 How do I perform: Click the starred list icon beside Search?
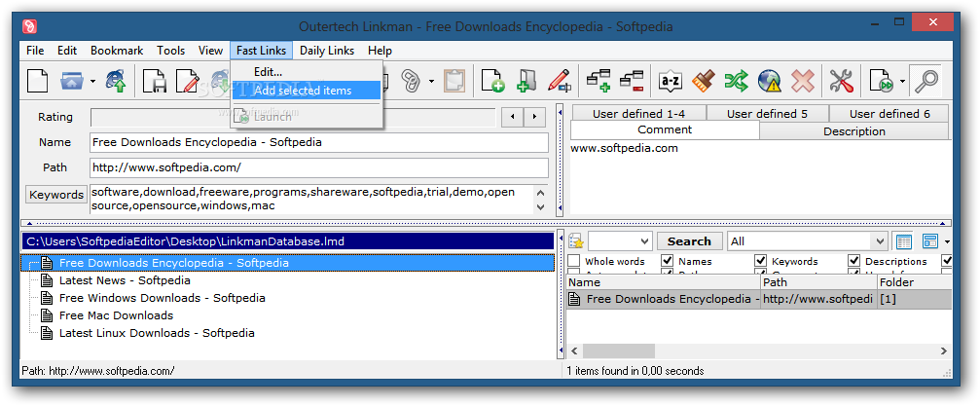coord(575,241)
